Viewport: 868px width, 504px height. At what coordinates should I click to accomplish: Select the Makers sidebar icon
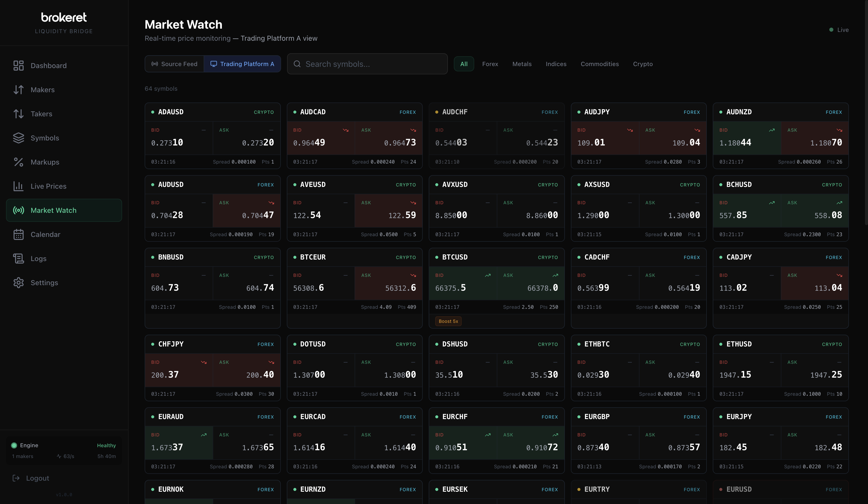tap(42, 90)
